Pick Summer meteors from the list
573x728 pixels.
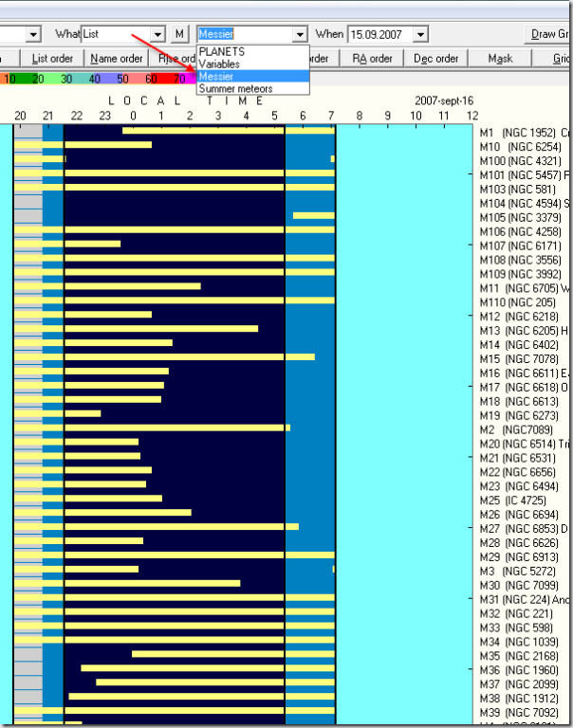(x=235, y=88)
